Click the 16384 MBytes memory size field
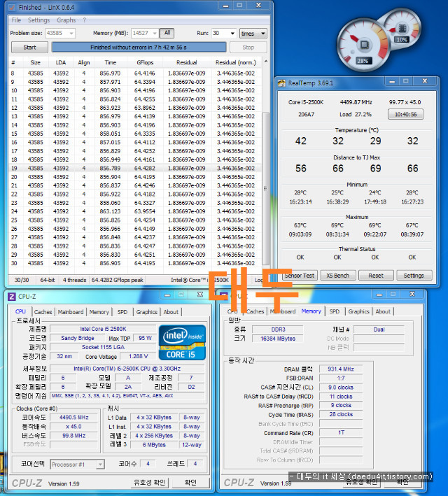The width and height of the screenshot is (448, 496). (278, 339)
